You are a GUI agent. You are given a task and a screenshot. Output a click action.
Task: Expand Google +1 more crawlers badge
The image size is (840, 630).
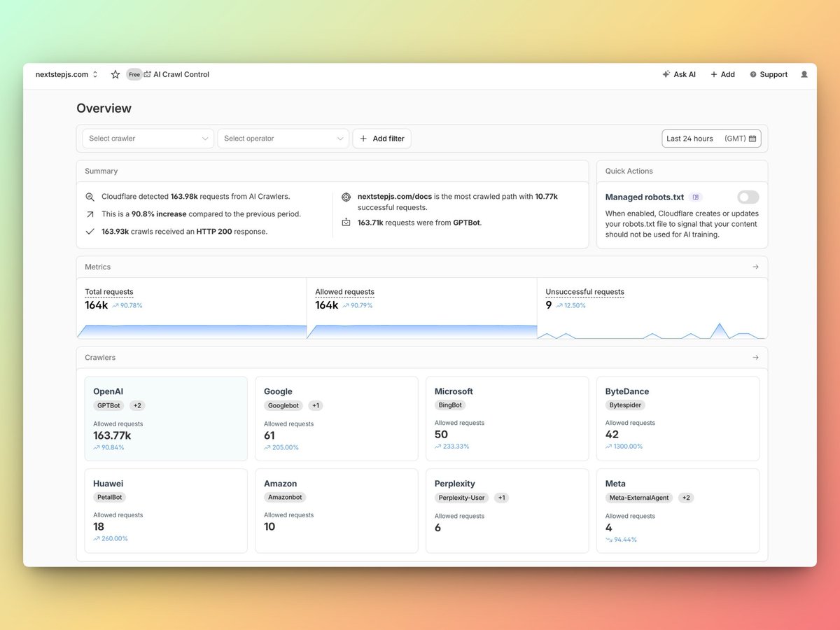(x=315, y=405)
